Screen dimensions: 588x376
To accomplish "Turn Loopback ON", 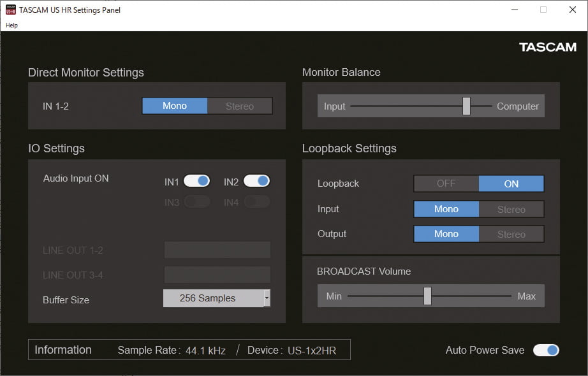I will point(511,184).
